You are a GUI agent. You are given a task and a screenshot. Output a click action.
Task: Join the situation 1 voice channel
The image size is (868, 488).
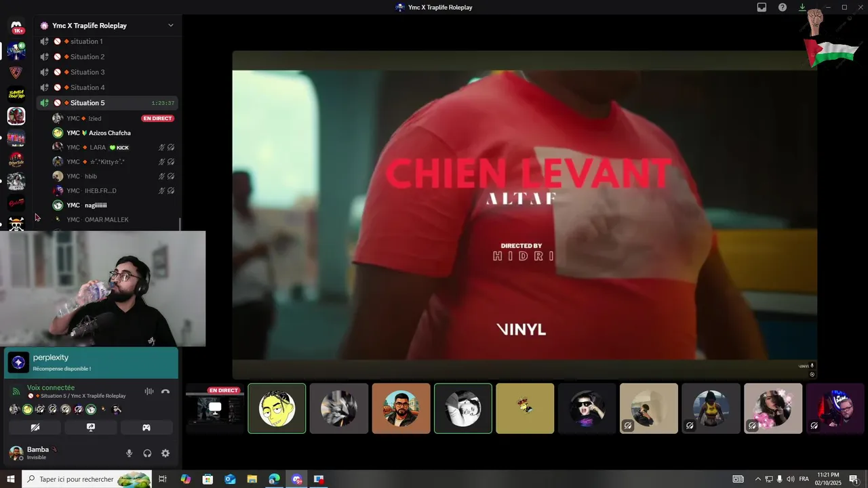107,41
